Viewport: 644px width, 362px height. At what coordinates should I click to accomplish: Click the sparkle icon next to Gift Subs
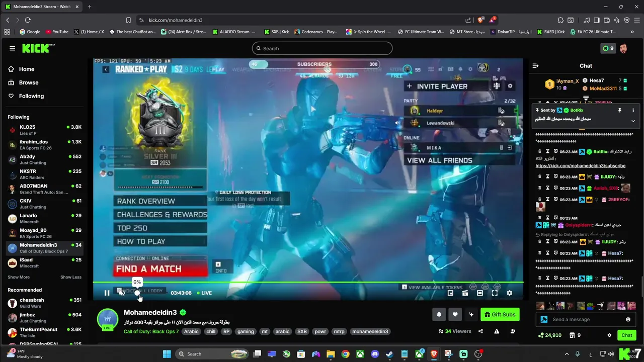471,314
